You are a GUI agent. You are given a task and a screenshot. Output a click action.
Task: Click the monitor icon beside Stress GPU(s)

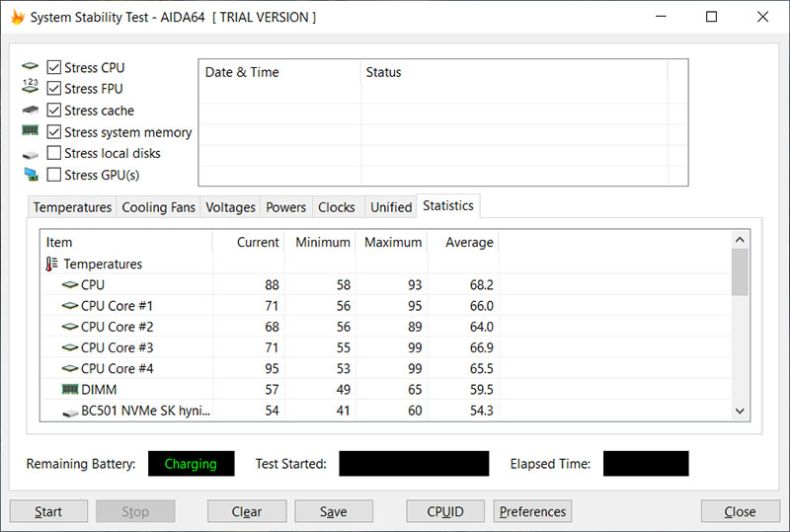point(32,175)
